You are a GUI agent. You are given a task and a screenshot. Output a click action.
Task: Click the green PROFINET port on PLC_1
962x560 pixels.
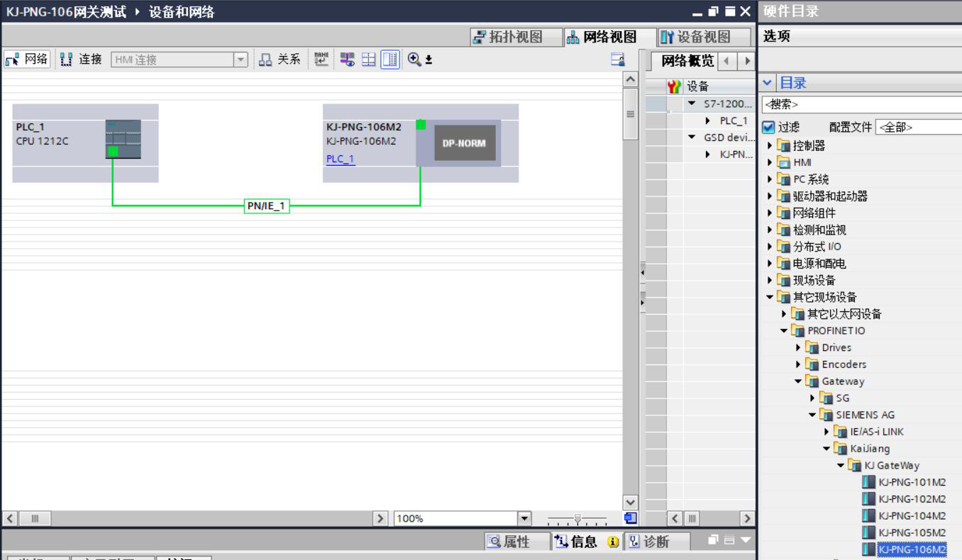click(x=113, y=151)
